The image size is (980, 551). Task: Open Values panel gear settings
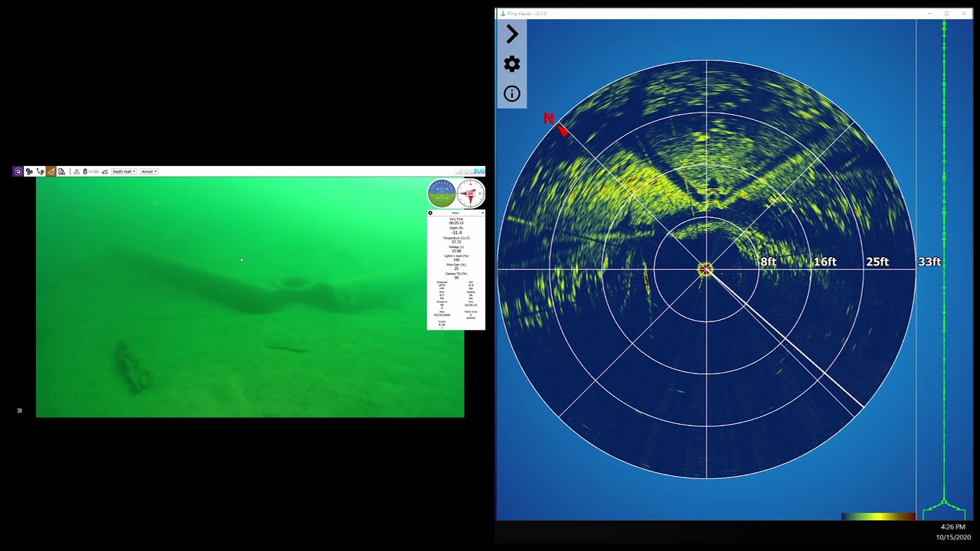pos(430,213)
